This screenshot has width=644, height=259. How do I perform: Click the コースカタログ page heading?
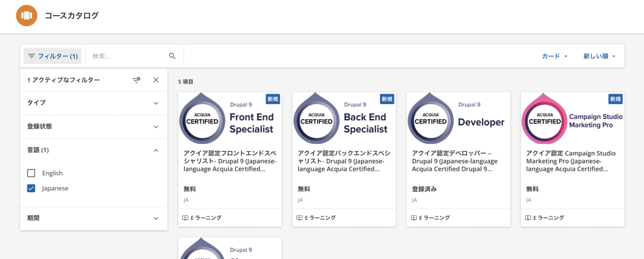pyautogui.click(x=72, y=16)
